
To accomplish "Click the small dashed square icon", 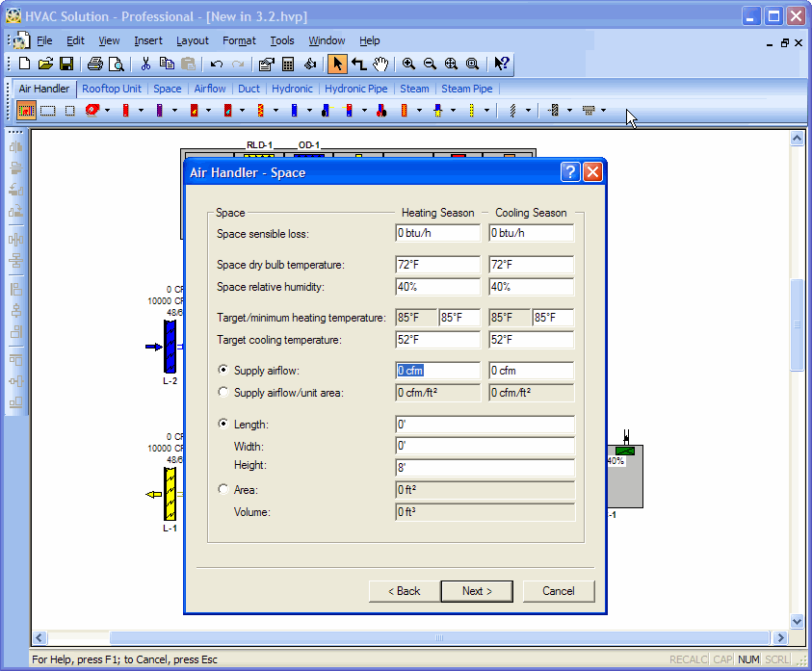I will point(70,111).
